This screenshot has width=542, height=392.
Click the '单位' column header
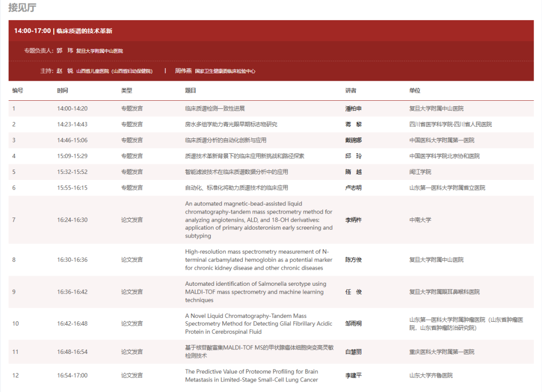[415, 91]
